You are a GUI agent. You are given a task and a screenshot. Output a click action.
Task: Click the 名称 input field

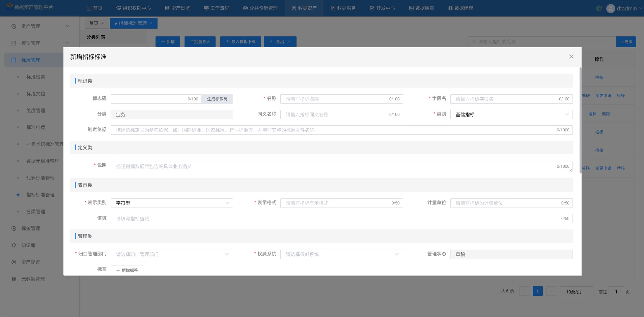click(336, 99)
